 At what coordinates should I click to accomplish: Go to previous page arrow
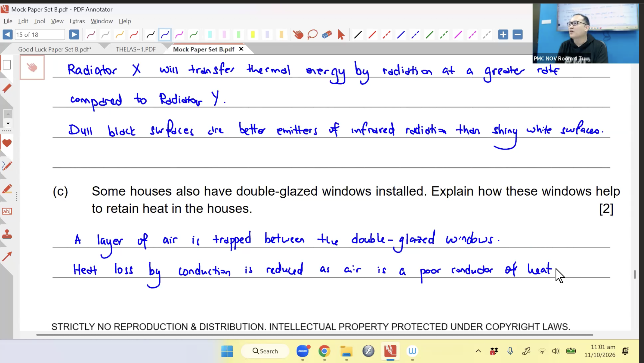click(7, 35)
